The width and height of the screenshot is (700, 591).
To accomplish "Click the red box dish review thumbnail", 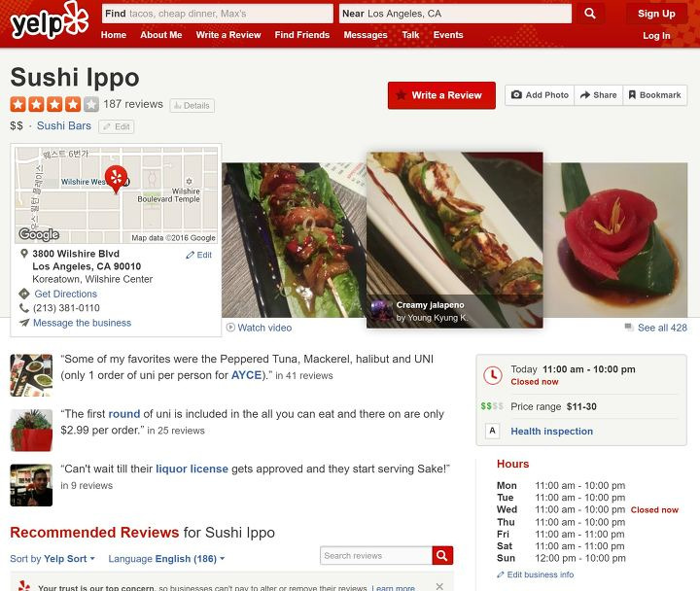I will coord(31,431).
